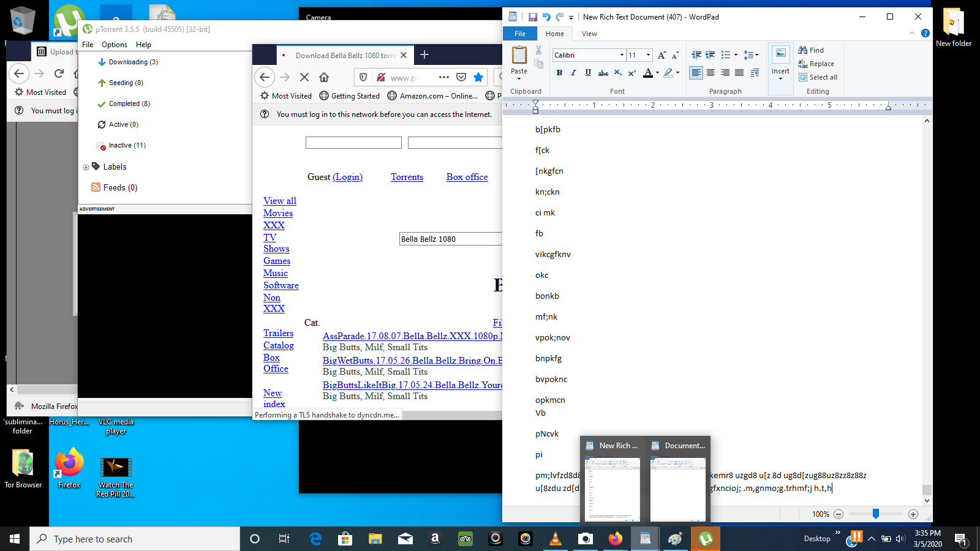The image size is (980, 551).
Task: Open Tor Browser desktop icon
Action: coord(23,469)
